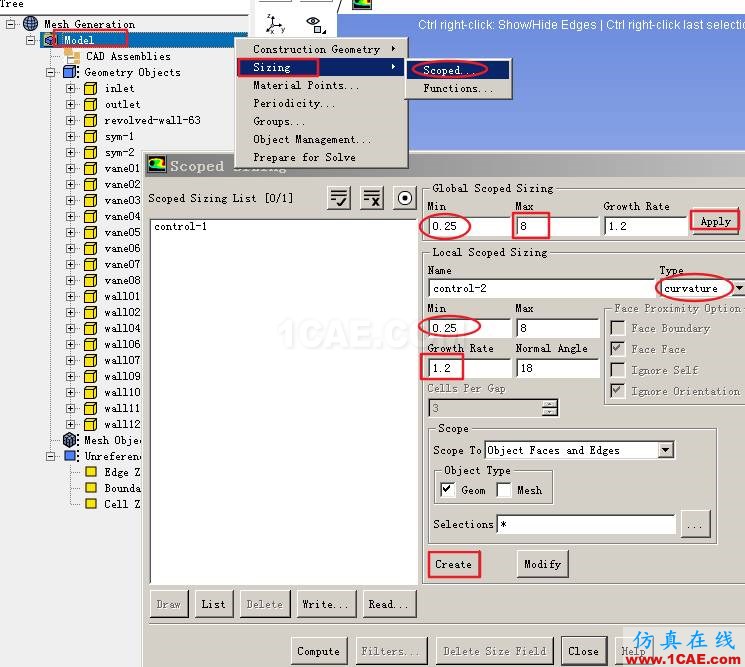This screenshot has height=667, width=745.
Task: Click the Modify button
Action: click(x=543, y=564)
